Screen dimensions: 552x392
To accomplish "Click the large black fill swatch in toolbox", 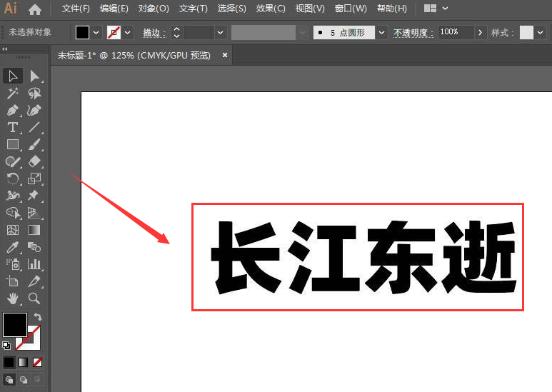I will pos(15,325).
